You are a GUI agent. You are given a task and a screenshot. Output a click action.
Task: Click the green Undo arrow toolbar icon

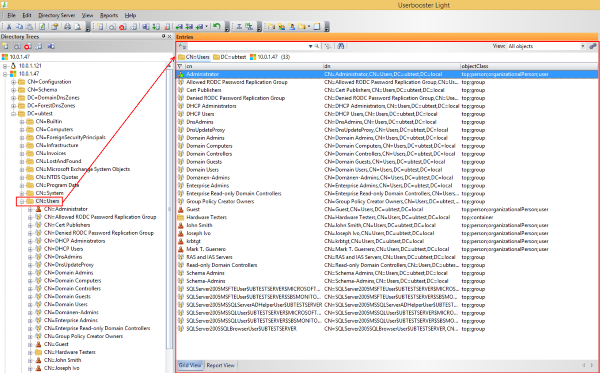[x=217, y=26]
